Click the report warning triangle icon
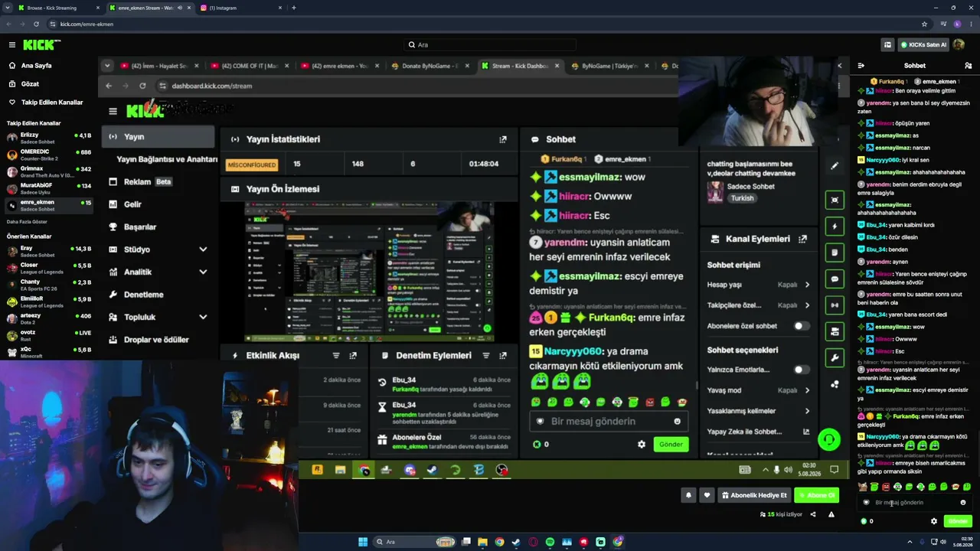Screen dimensions: 980x551 [831, 514]
